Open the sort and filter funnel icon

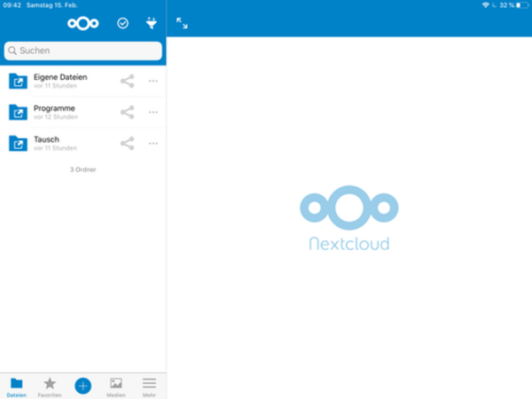click(x=152, y=23)
